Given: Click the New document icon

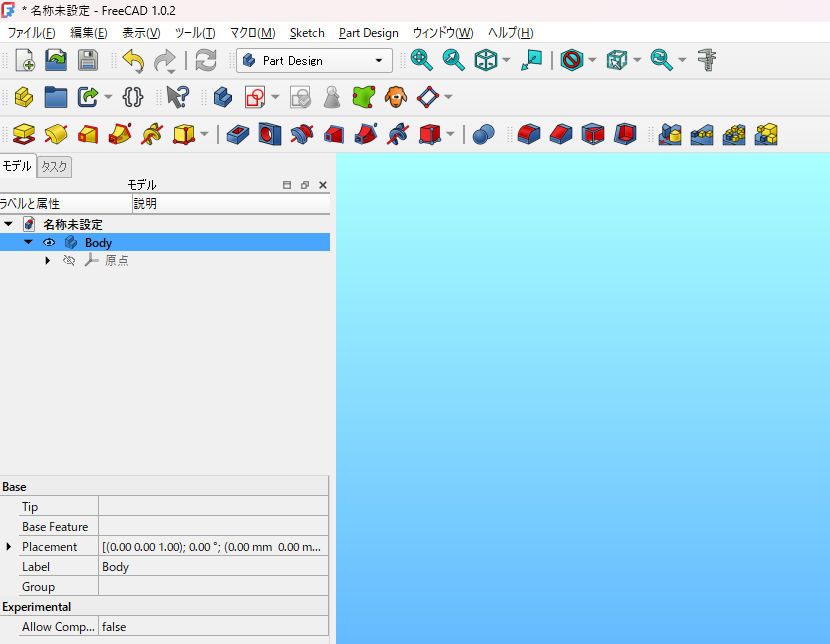Looking at the screenshot, I should point(24,60).
